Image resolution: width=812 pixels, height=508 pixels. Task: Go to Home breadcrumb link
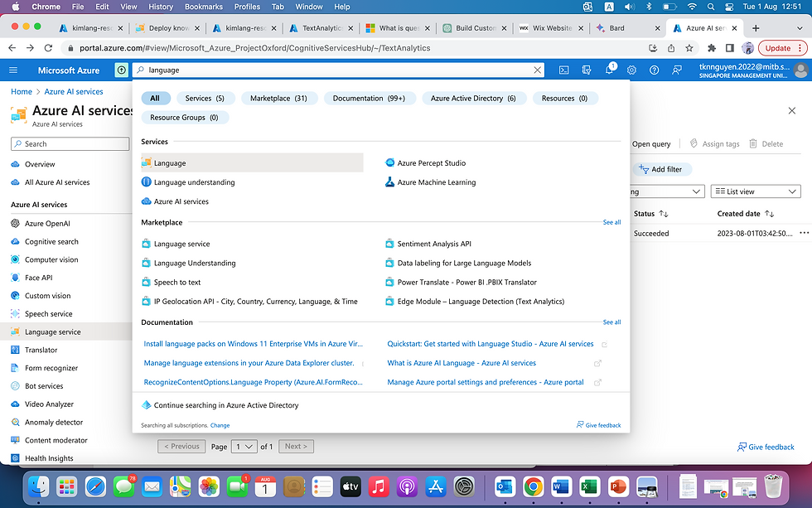point(22,92)
